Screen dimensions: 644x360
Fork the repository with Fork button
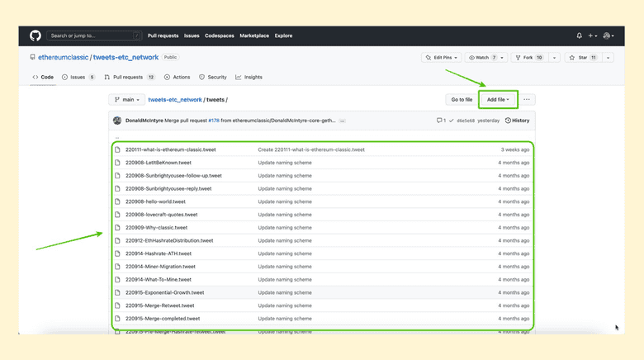tap(528, 58)
